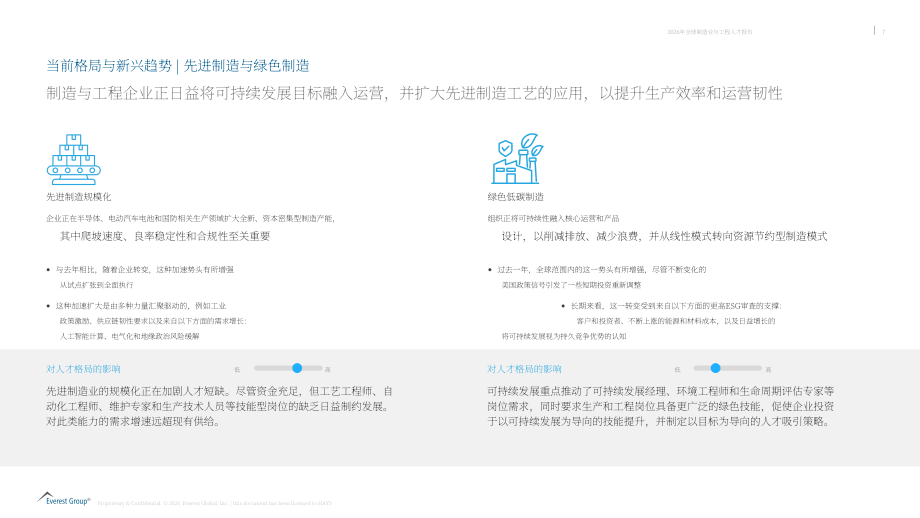Select the left talent impact slider knob
The width and height of the screenshot is (920, 518).
pyautogui.click(x=297, y=368)
